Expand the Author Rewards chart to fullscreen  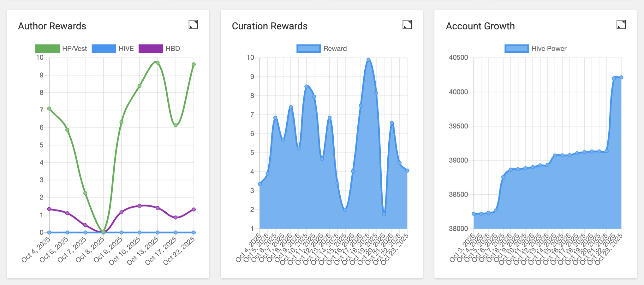click(x=193, y=25)
